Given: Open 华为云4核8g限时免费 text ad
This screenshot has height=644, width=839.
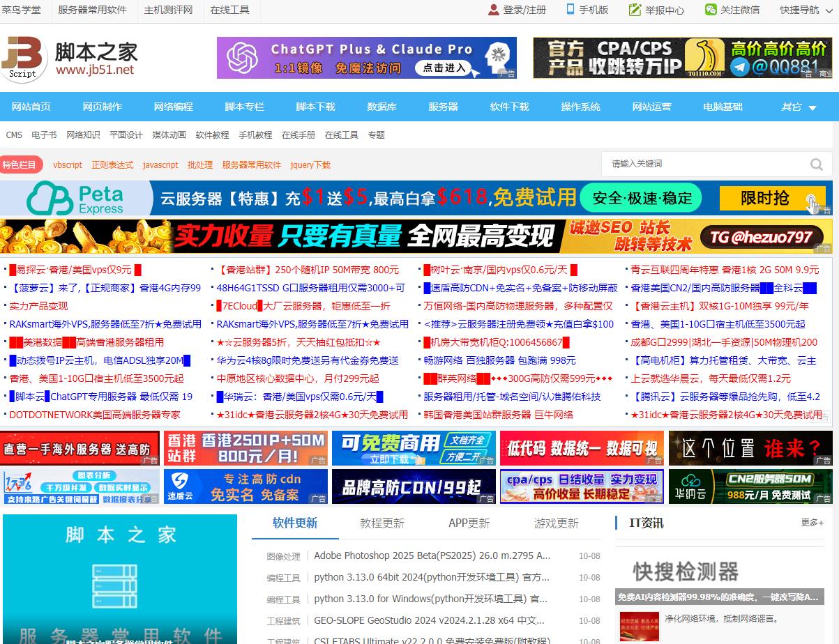Looking at the screenshot, I should click(308, 360).
